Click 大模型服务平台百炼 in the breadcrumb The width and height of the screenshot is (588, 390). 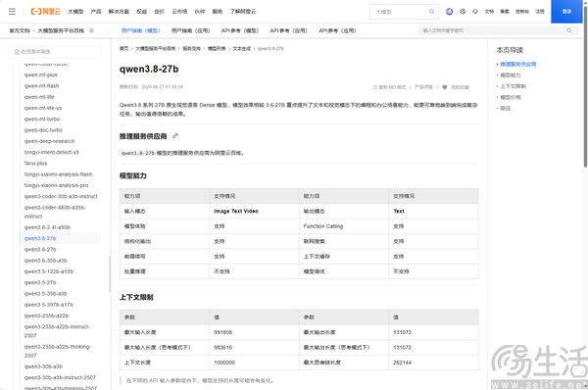155,48
